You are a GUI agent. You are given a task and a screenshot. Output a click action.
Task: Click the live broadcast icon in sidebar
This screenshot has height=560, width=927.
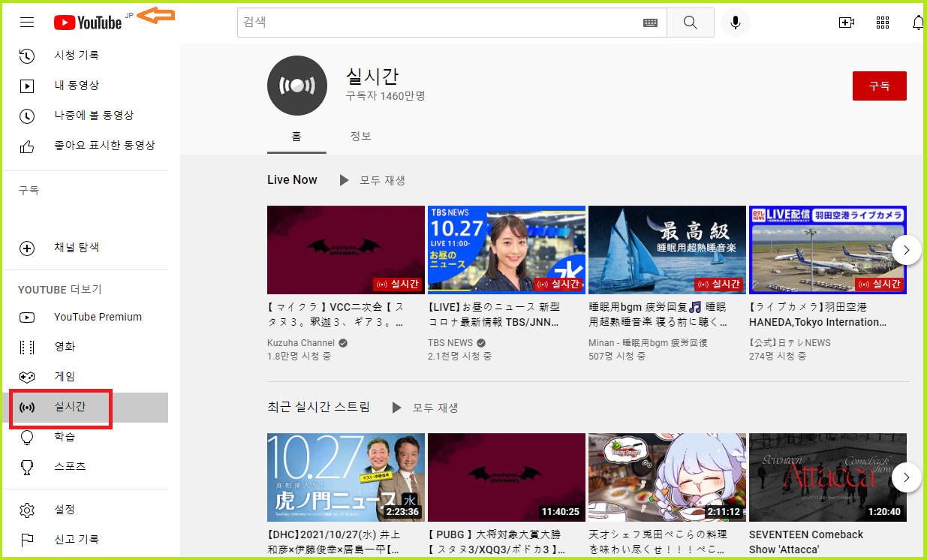(27, 408)
